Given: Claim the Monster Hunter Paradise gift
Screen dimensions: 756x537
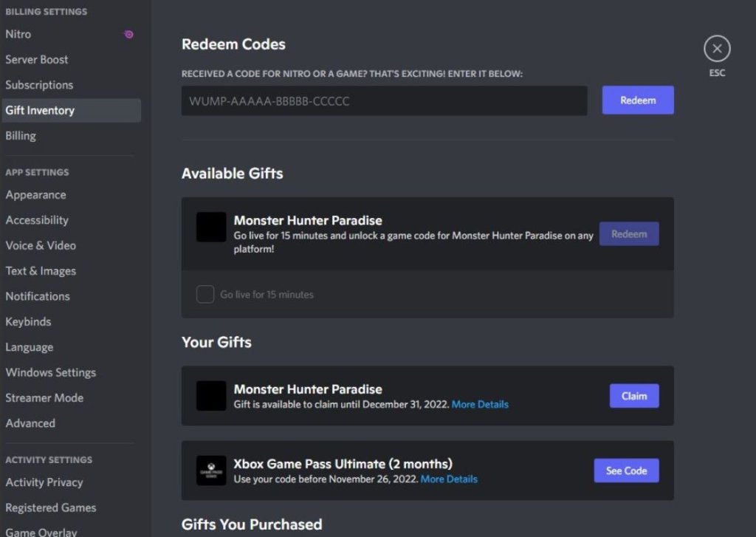Looking at the screenshot, I should pyautogui.click(x=633, y=396).
